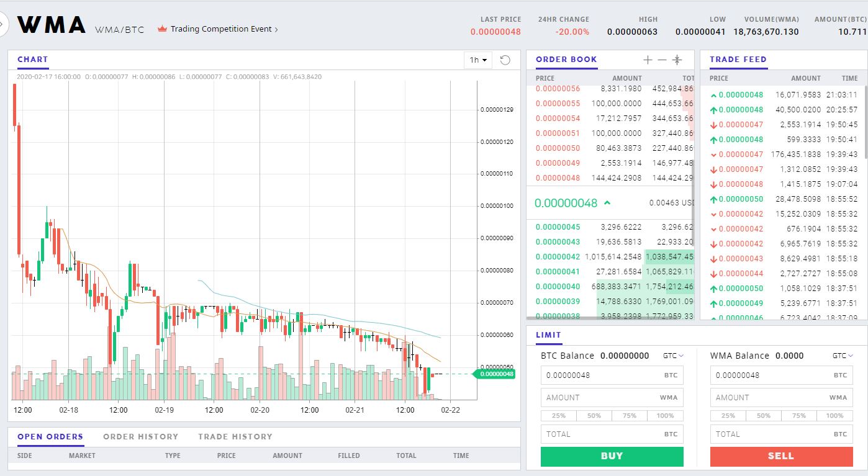The height and width of the screenshot is (476, 868).
Task: Open the 1h timeframe dropdown
Action: click(477, 60)
